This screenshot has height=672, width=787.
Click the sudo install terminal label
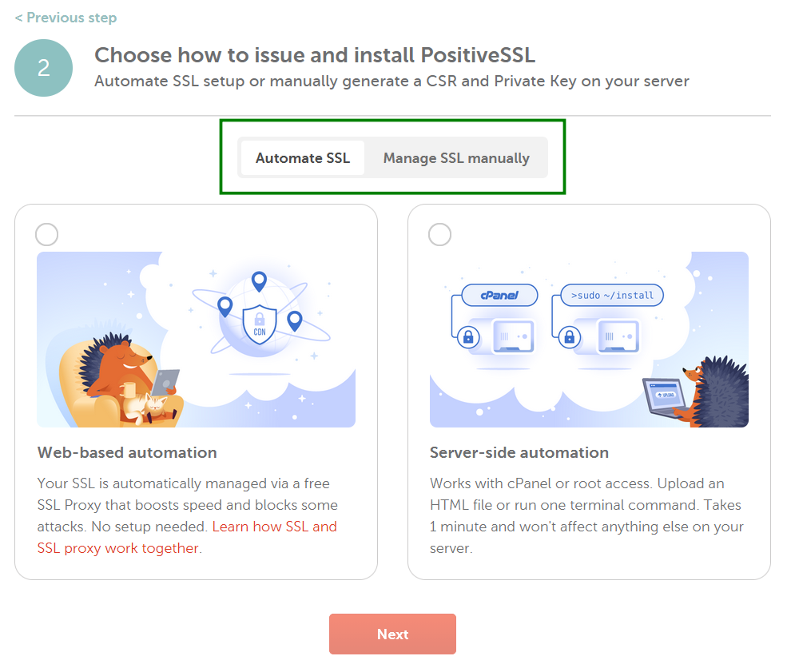coord(611,296)
